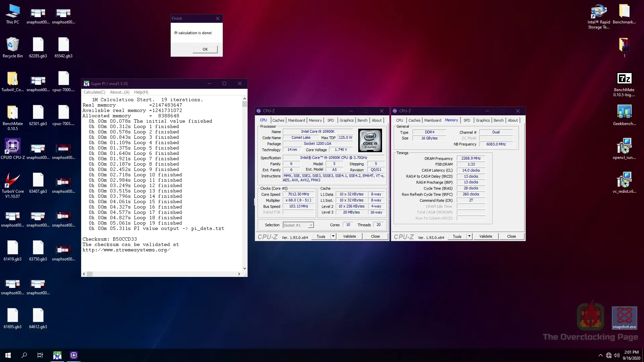Open Task View from the taskbar
The image size is (644, 362).
tap(40, 355)
